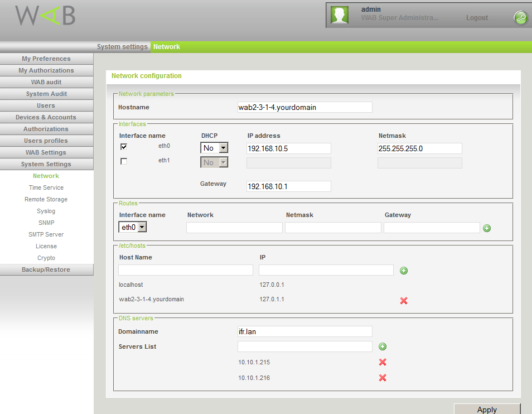Click the eth0 interface name label
The image size is (532, 414).
click(x=164, y=146)
